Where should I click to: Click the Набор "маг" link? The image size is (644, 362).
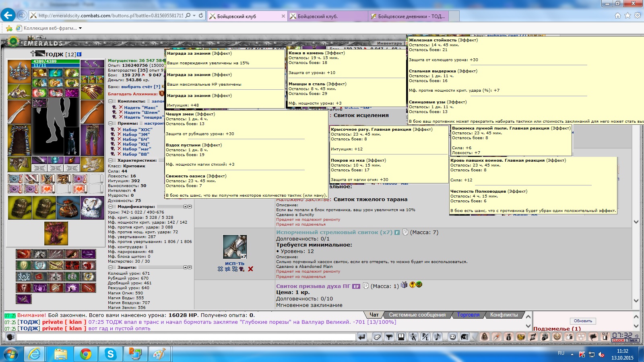click(137, 149)
